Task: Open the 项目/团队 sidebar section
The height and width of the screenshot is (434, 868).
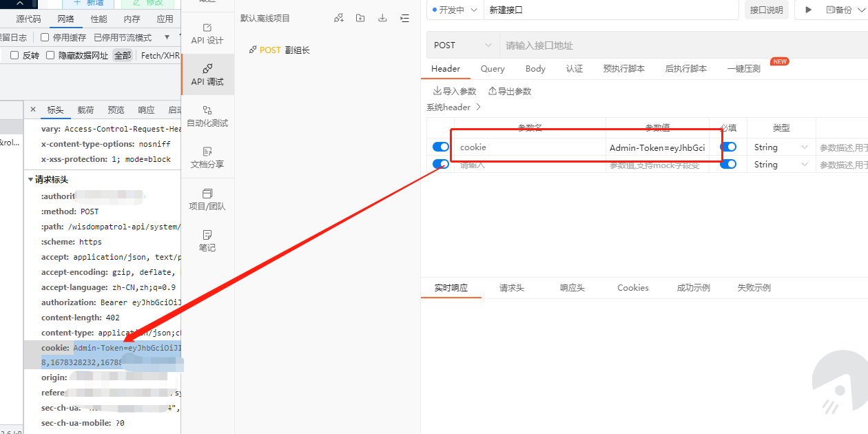Action: pyautogui.click(x=207, y=199)
